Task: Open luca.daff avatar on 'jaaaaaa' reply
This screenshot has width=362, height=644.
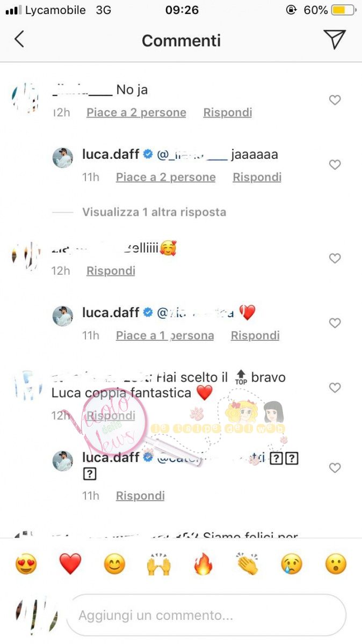Action: tap(62, 157)
